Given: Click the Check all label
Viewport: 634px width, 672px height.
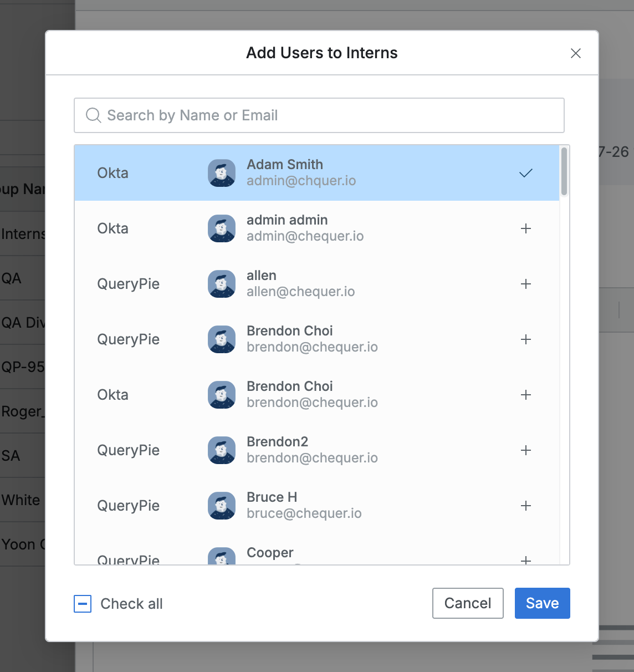Looking at the screenshot, I should tap(131, 604).
